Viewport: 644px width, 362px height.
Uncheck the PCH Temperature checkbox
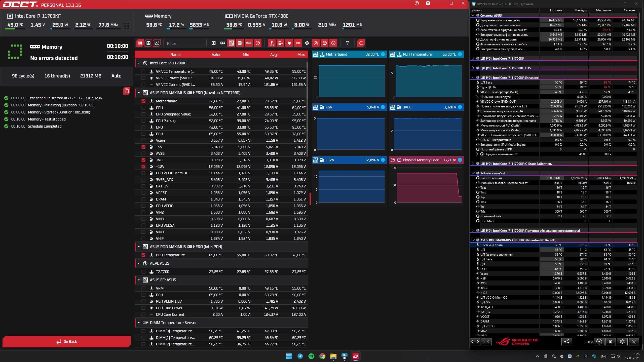point(143,255)
